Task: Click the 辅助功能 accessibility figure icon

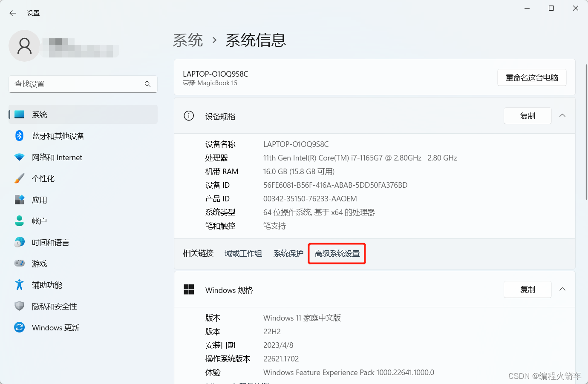Action: click(20, 285)
